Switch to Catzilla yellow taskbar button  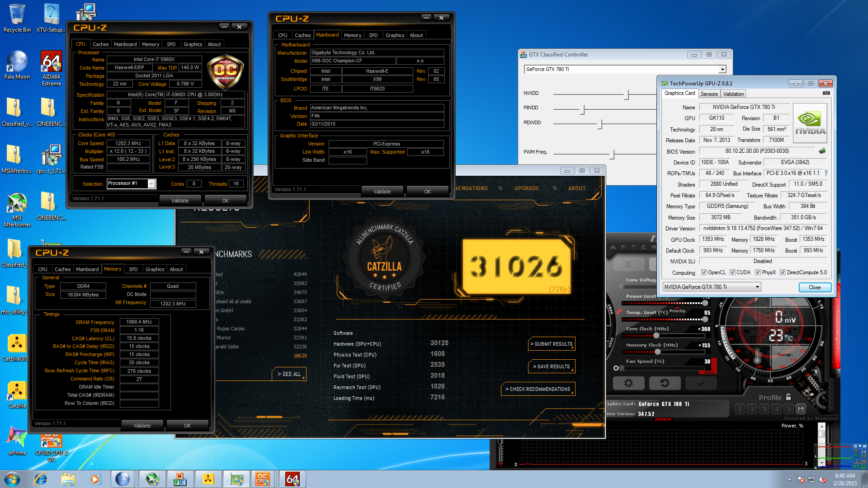pos(208,479)
